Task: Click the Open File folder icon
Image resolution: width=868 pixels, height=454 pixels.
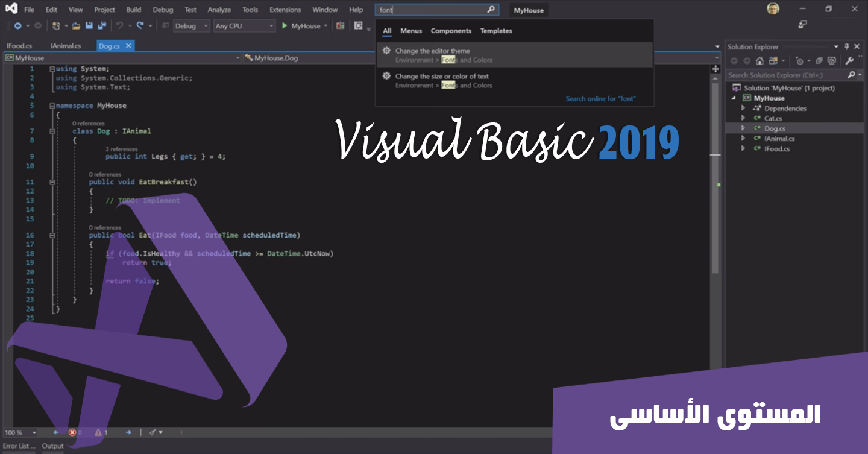Action: pyautogui.click(x=76, y=26)
